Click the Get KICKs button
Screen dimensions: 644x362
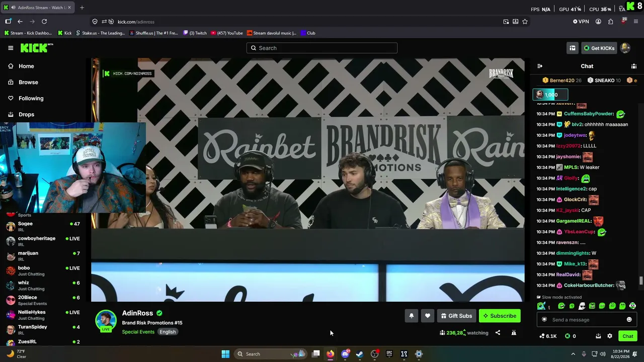[599, 48]
